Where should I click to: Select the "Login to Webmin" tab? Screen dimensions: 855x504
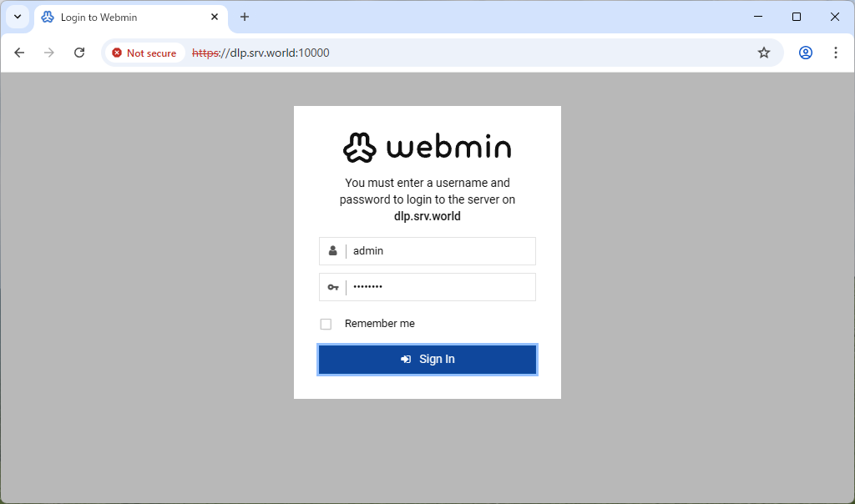(x=125, y=18)
